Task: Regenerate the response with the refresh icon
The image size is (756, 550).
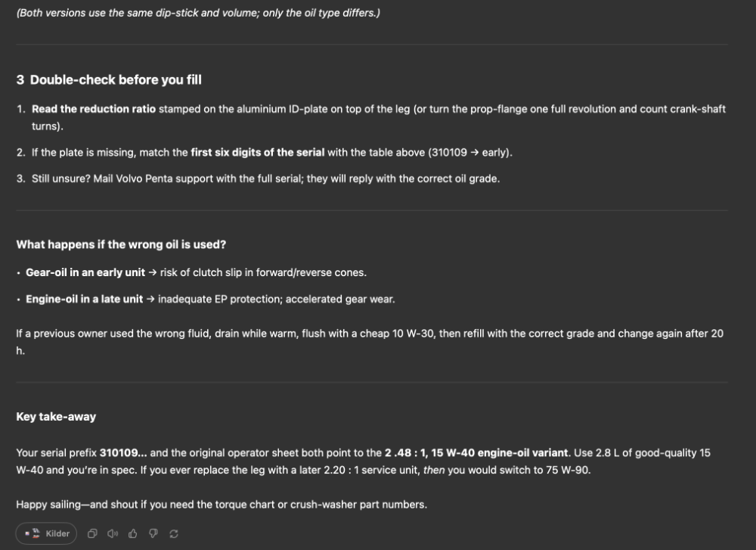Action: 174,533
